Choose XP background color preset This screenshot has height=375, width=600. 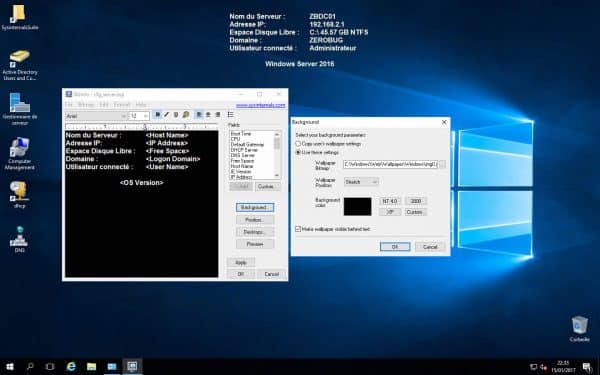tap(390, 212)
